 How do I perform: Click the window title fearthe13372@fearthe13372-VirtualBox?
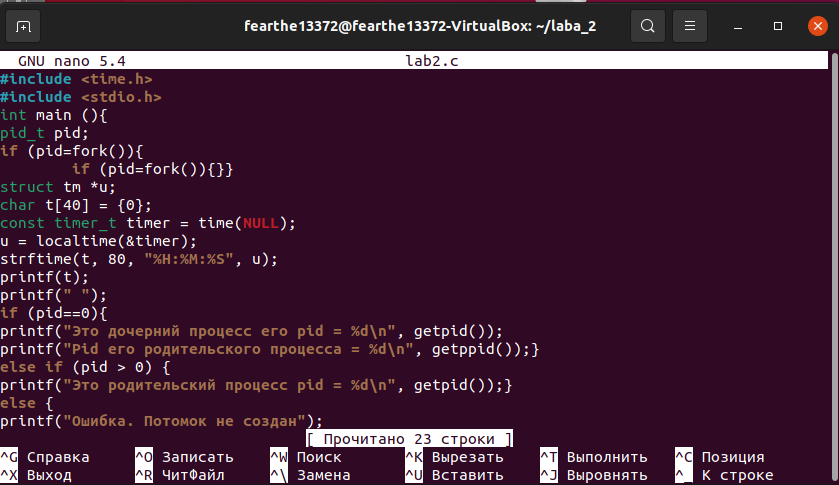pos(420,26)
